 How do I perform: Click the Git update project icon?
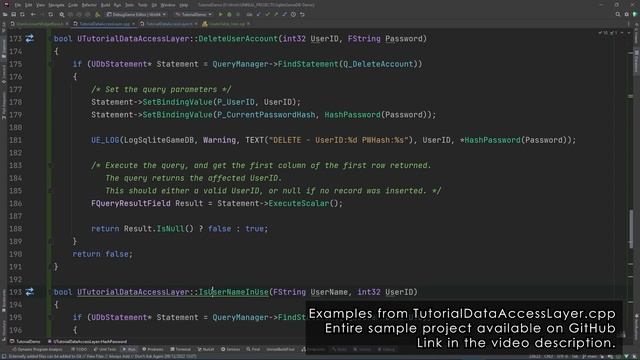[259, 14]
